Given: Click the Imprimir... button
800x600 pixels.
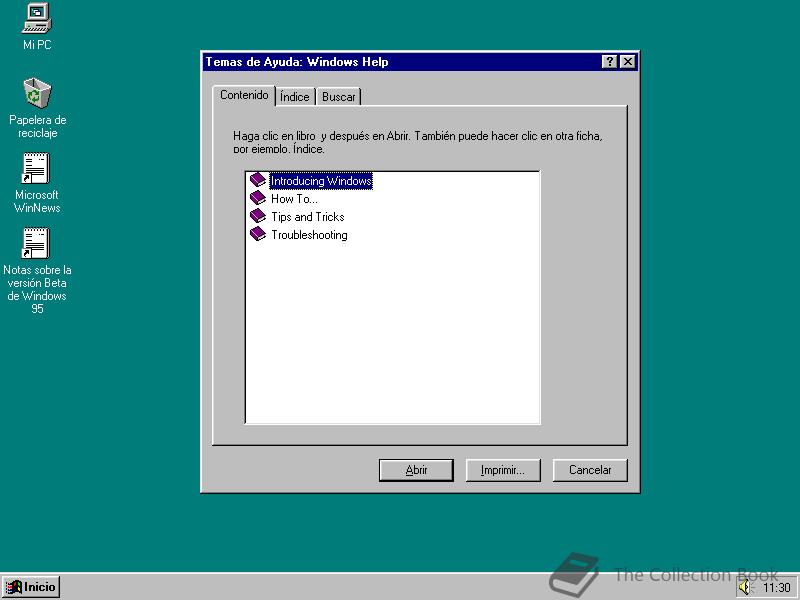Looking at the screenshot, I should click(x=503, y=470).
